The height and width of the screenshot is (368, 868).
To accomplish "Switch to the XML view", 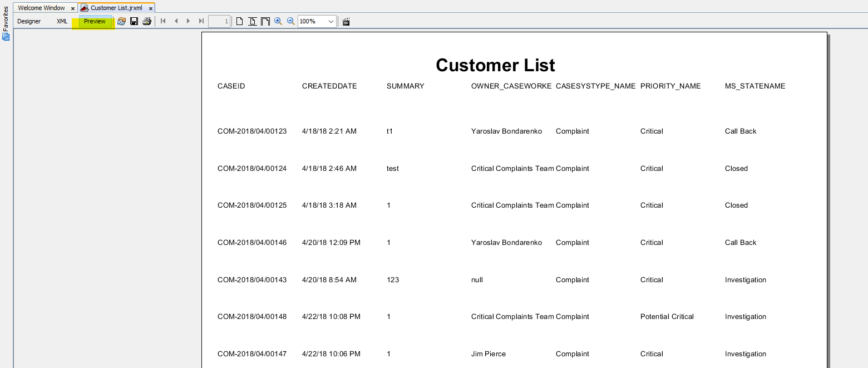I will coord(62,21).
